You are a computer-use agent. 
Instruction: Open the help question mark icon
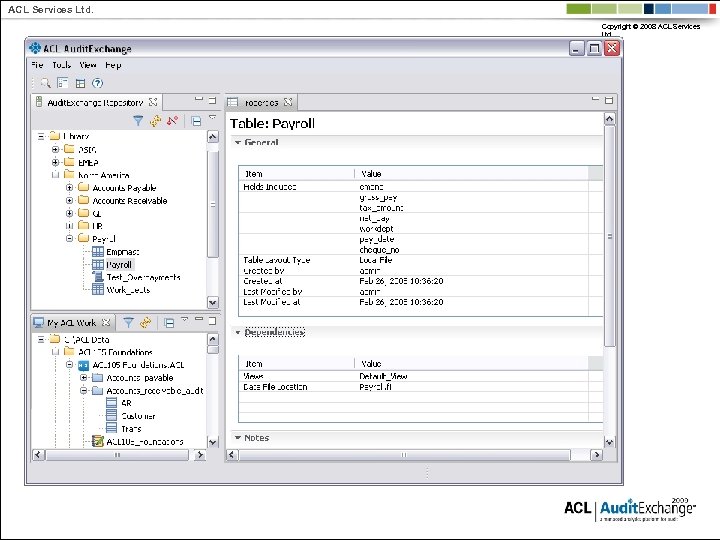[x=97, y=83]
